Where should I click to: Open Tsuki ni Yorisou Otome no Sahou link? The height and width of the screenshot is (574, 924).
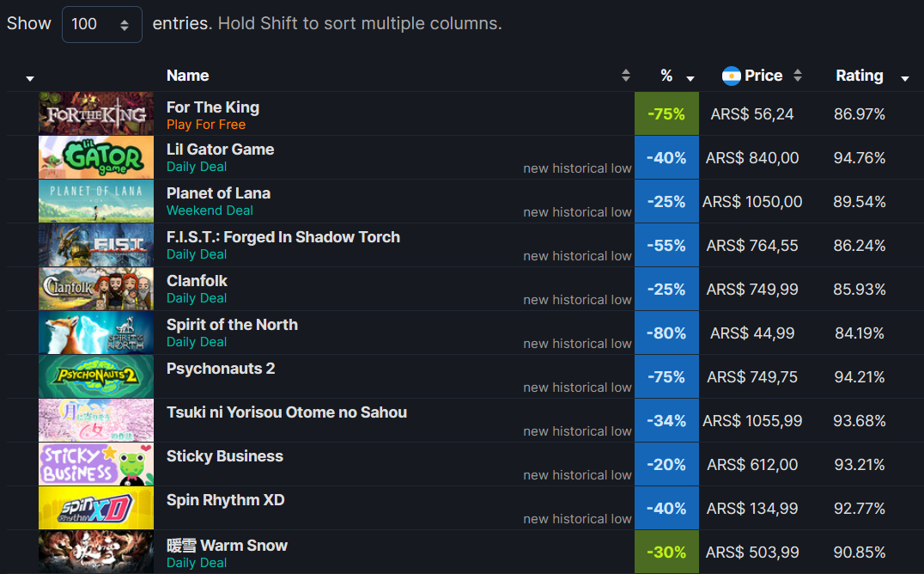(x=287, y=412)
